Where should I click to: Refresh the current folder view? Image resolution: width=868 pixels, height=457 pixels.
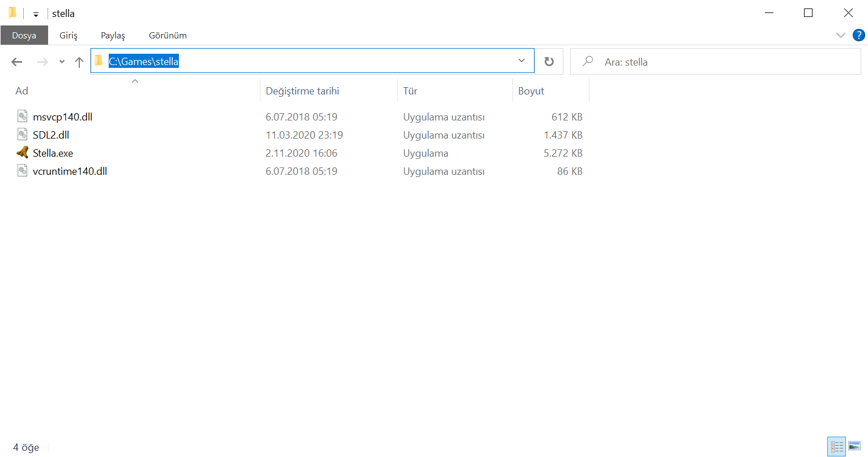pos(549,62)
